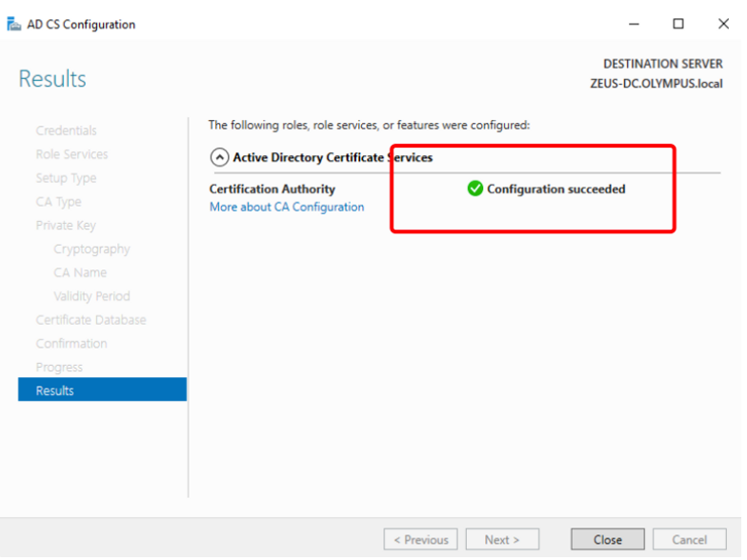Viewport: 747px width, 560px height.
Task: Jump to the Certificate Database step
Action: click(91, 320)
